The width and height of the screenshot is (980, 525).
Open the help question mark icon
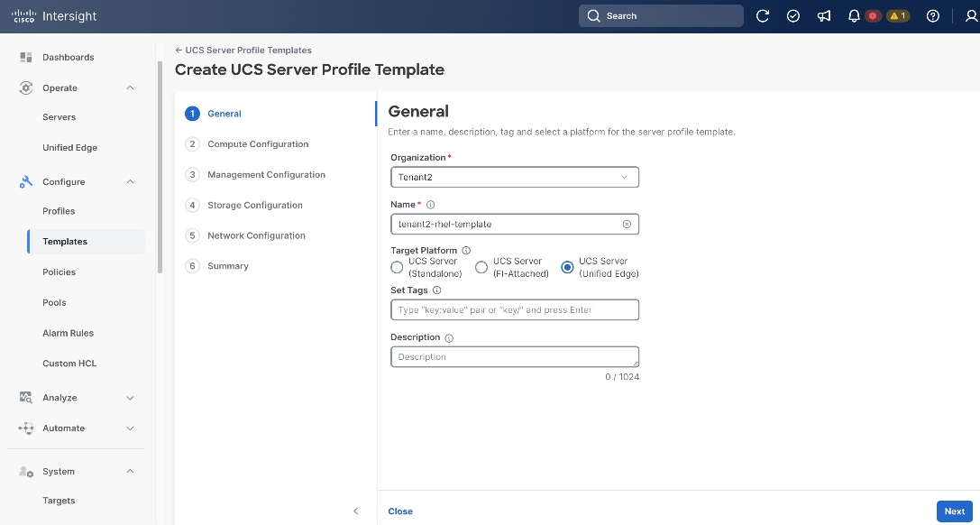point(932,16)
